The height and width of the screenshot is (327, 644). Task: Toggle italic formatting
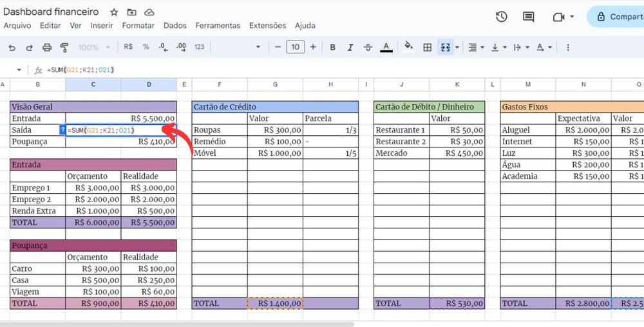[350, 48]
